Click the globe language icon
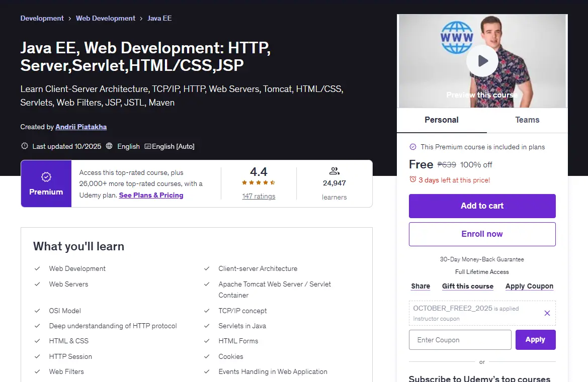The width and height of the screenshot is (588, 382). 109,146
